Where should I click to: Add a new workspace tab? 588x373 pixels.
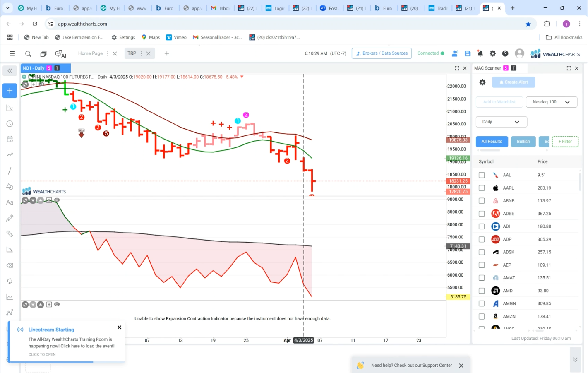click(167, 53)
